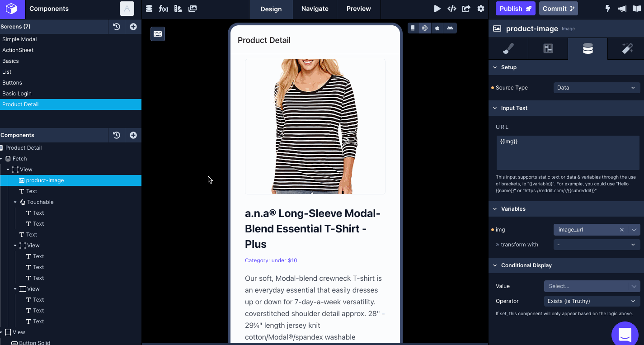This screenshot has height=345, width=644.
Task: Select the Basic Login screen
Action: pos(71,94)
